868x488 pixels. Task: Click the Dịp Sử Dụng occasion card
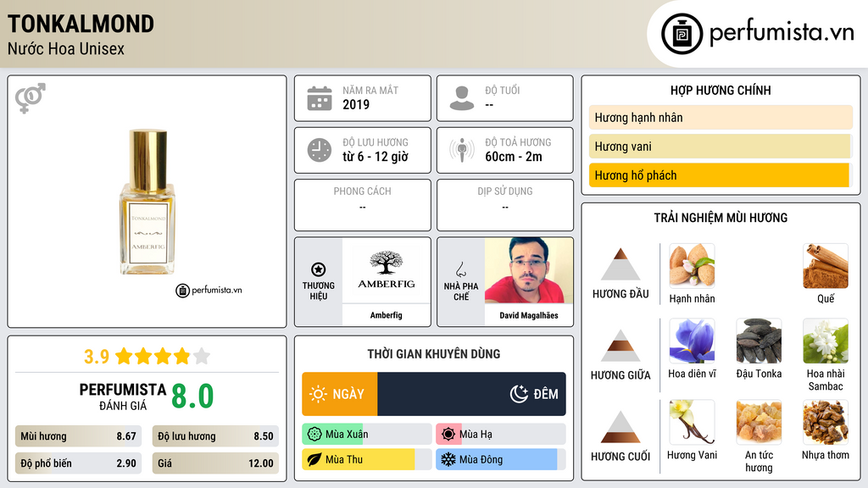(x=505, y=205)
